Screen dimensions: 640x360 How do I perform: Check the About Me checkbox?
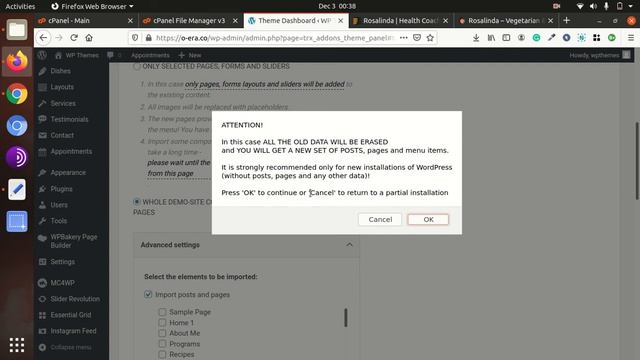pyautogui.click(x=162, y=333)
